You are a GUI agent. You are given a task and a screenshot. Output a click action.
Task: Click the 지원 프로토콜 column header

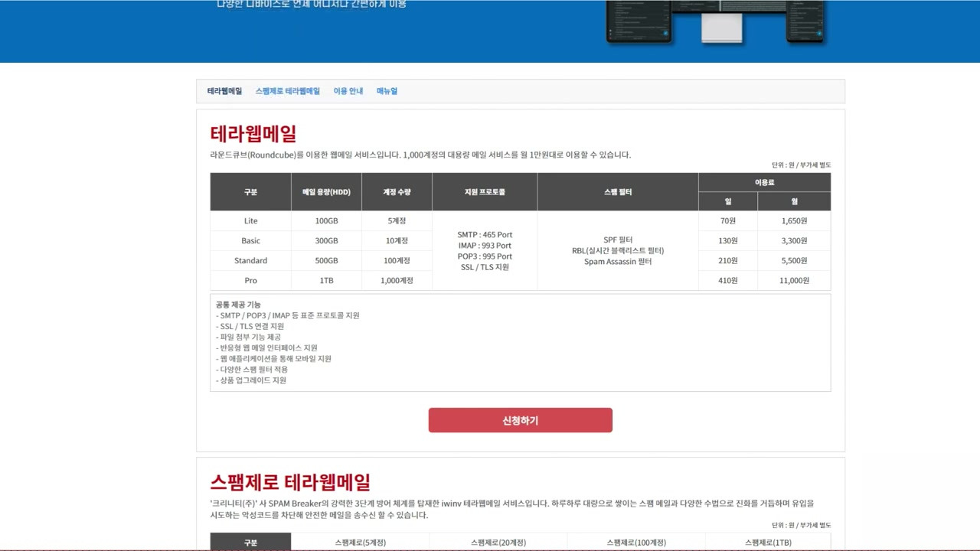[x=485, y=192]
